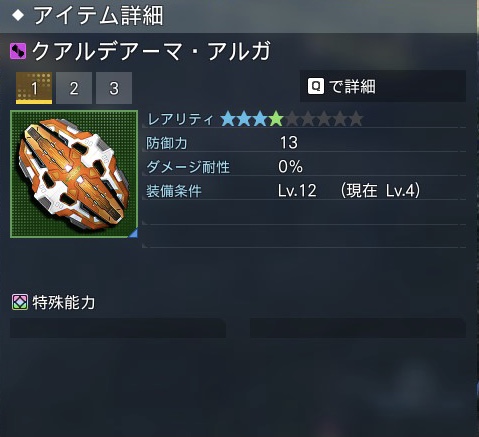Switch to page tab 2
This screenshot has height=437, width=479.
pos(74,88)
